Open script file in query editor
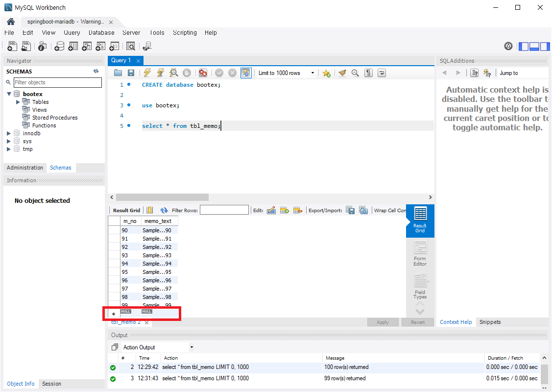 118,73
